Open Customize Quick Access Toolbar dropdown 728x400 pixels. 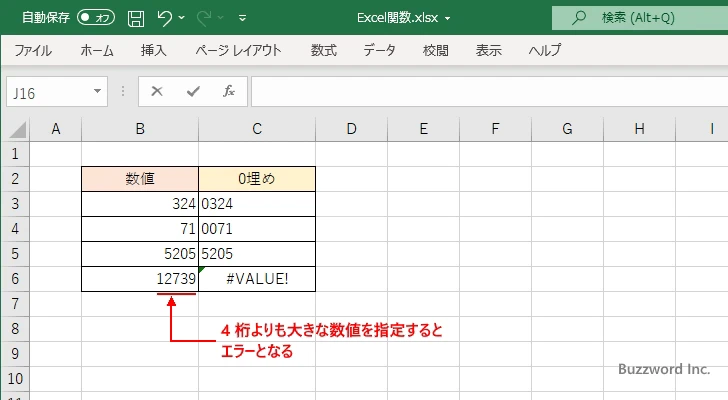pos(243,18)
